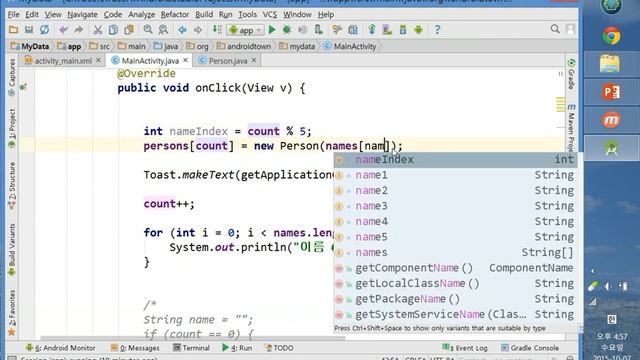Copy selection using the toolbar copy icon
Screen dimensions: 640x360
point(113,30)
